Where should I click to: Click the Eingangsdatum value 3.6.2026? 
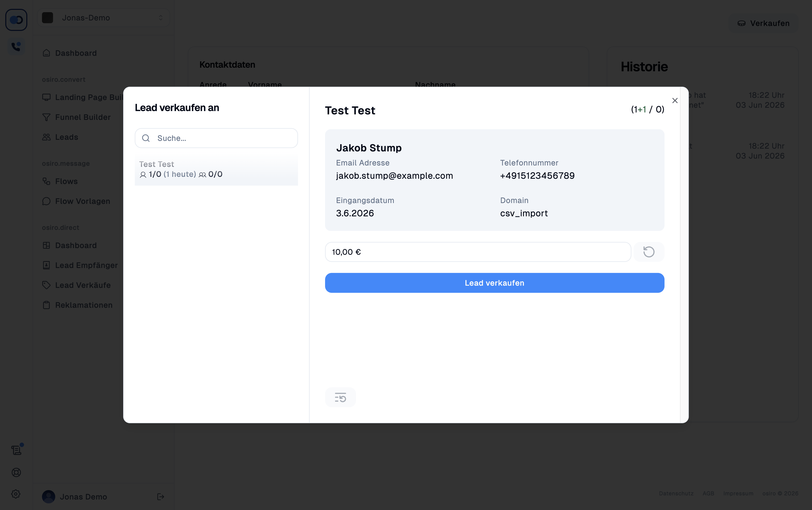355,213
